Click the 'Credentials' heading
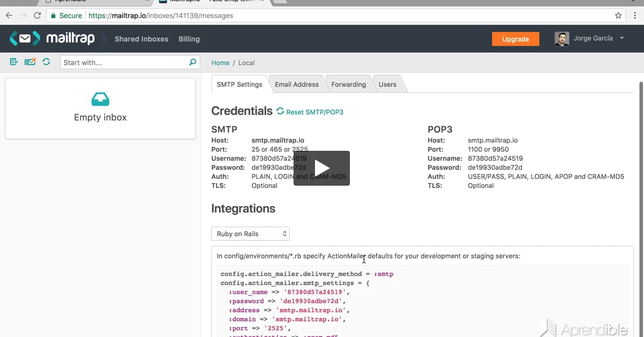This screenshot has height=337, width=644. (242, 111)
